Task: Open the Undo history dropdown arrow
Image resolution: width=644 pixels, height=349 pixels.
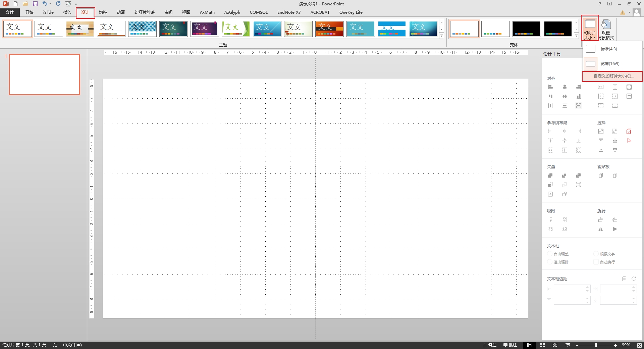Action: pyautogui.click(x=50, y=4)
